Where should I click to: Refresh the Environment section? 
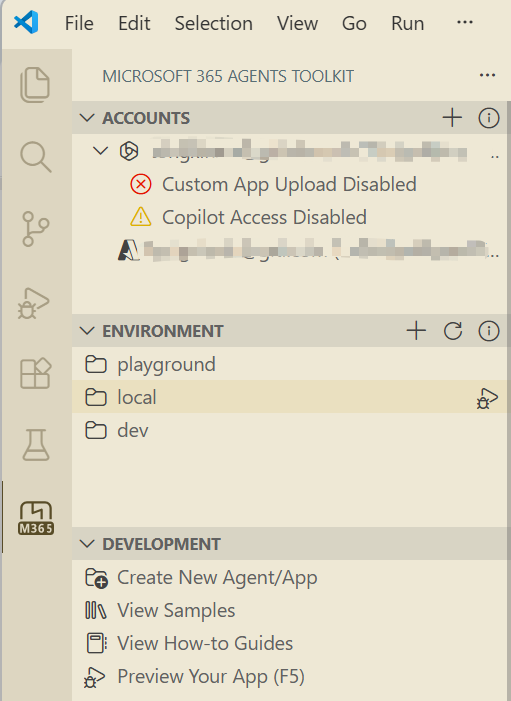(x=453, y=331)
